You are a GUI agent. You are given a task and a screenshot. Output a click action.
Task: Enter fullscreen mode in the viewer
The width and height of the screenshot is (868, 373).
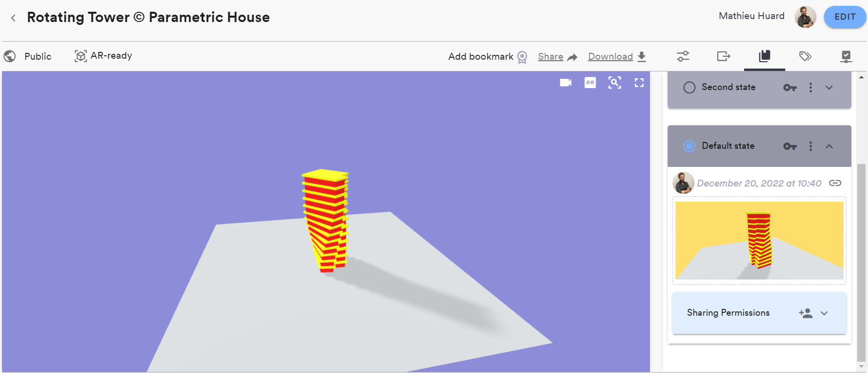[639, 83]
